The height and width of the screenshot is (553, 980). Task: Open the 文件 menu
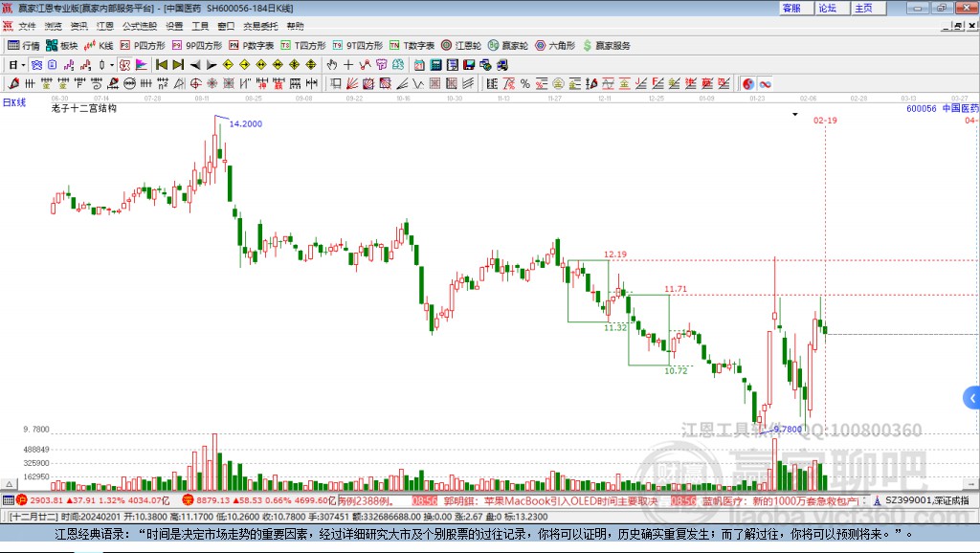[27, 26]
